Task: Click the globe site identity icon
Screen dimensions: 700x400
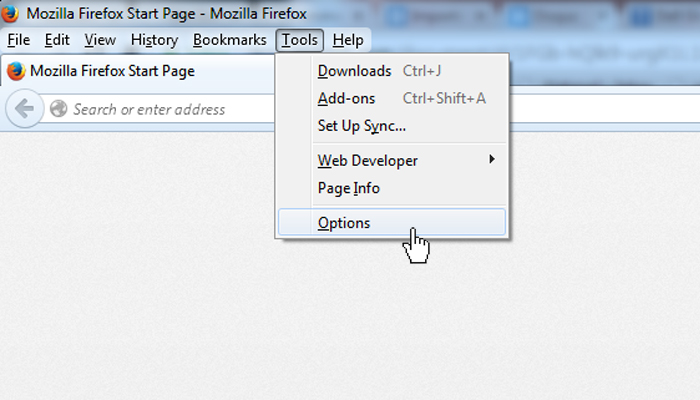Action: [58, 109]
